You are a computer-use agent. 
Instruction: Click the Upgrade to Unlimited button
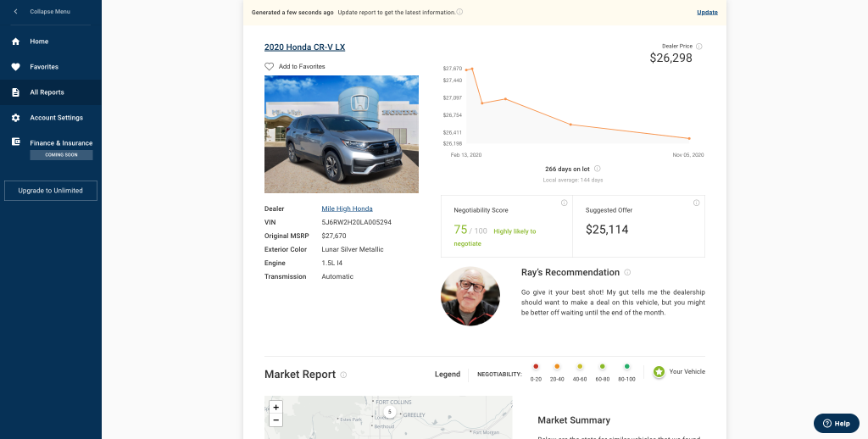51,191
